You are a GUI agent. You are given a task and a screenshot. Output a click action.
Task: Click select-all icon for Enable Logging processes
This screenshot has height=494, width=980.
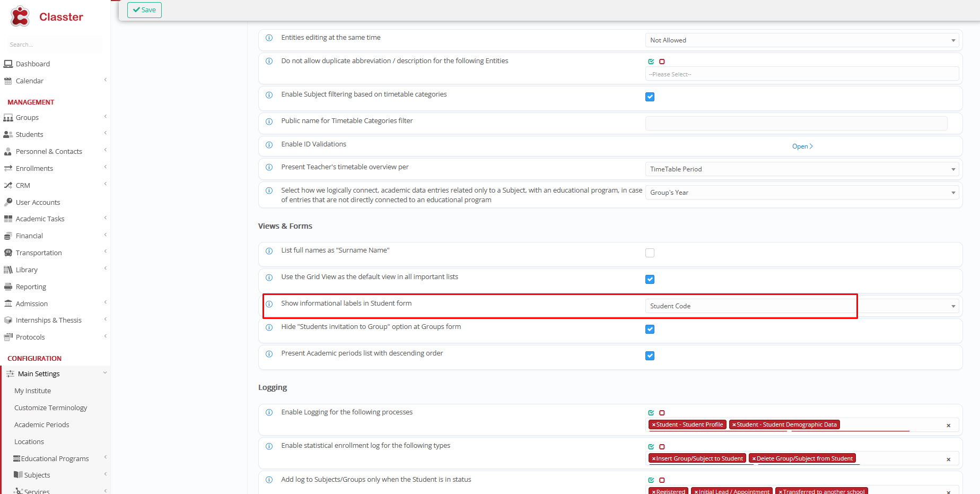click(651, 413)
